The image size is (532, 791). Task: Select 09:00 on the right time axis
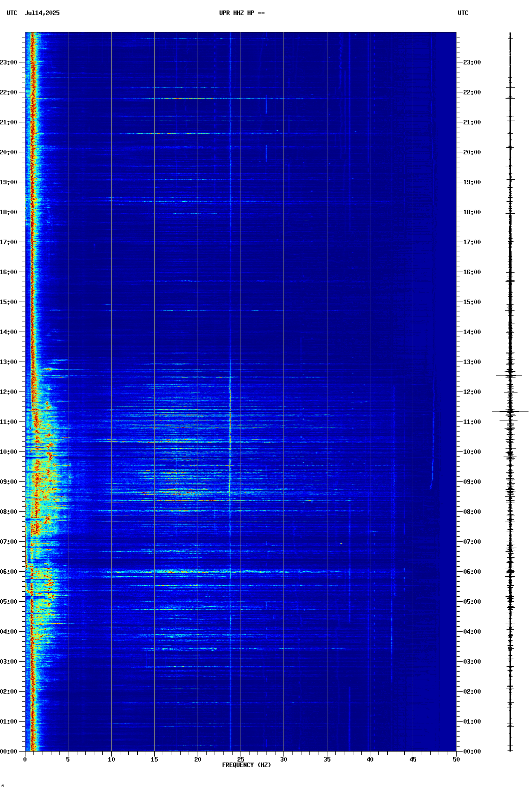(x=472, y=482)
